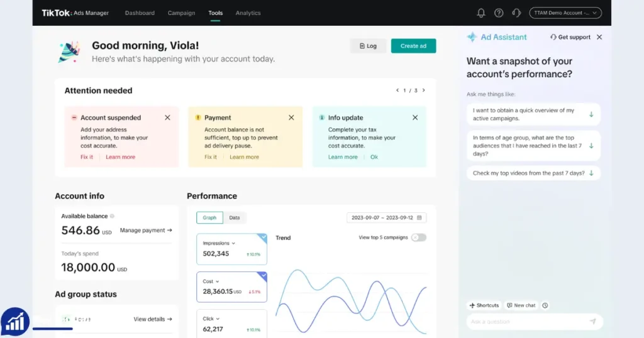Start a New chat

click(x=521, y=305)
